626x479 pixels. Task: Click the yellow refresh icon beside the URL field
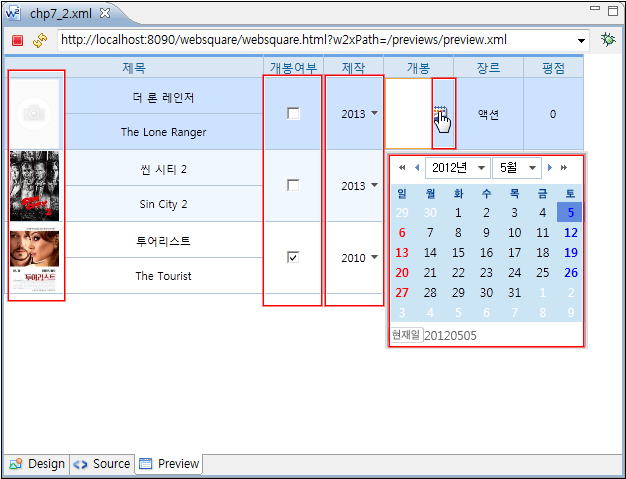click(40, 41)
